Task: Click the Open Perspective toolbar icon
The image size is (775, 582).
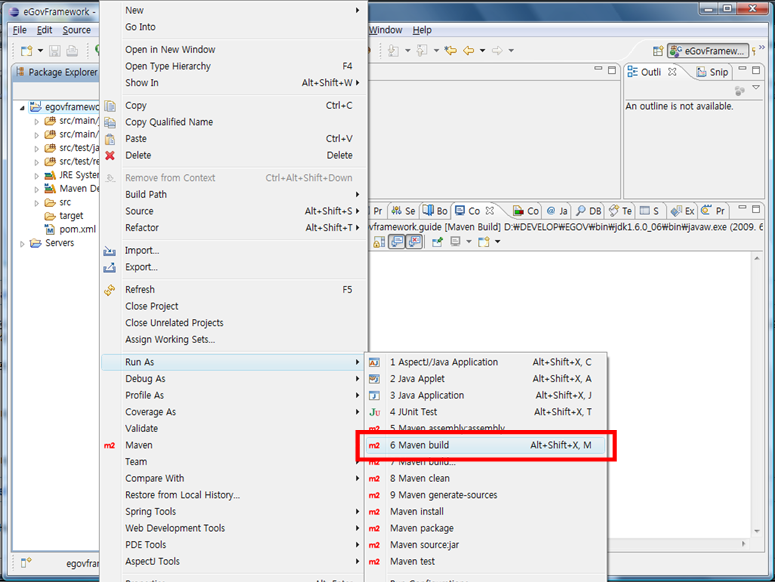Action: [657, 51]
